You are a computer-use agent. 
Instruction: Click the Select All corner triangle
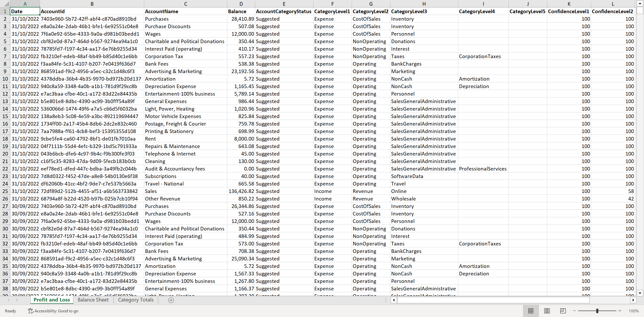(5, 4)
